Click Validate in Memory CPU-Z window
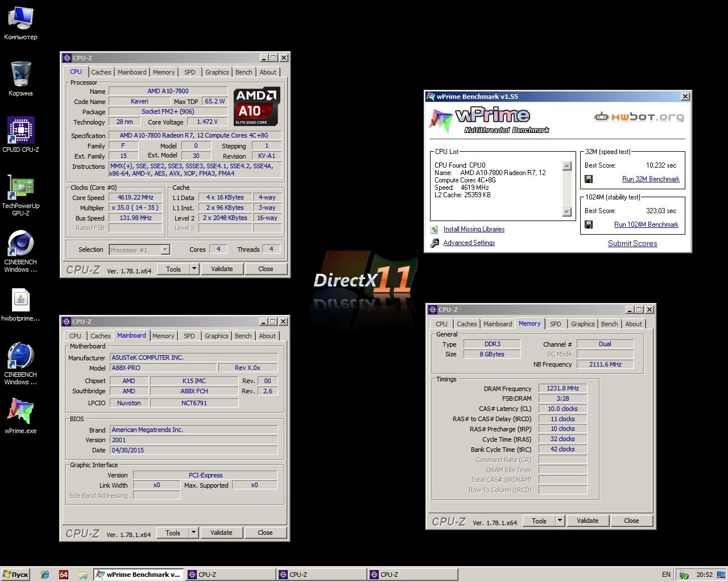 588,521
